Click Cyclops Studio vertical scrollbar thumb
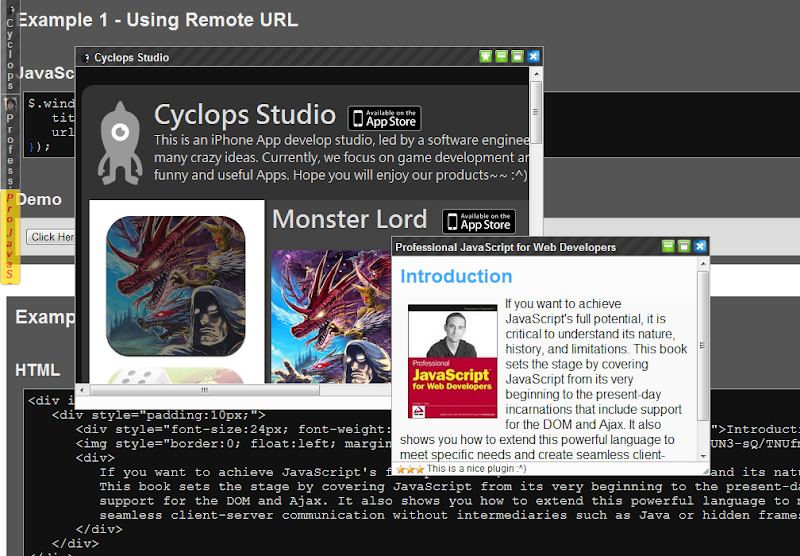800x556 pixels. tap(536, 112)
